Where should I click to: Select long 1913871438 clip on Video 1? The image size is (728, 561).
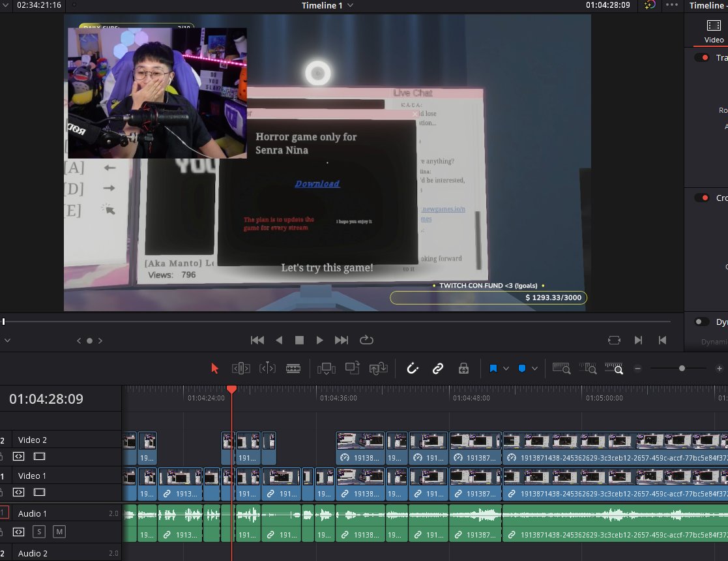(x=615, y=484)
